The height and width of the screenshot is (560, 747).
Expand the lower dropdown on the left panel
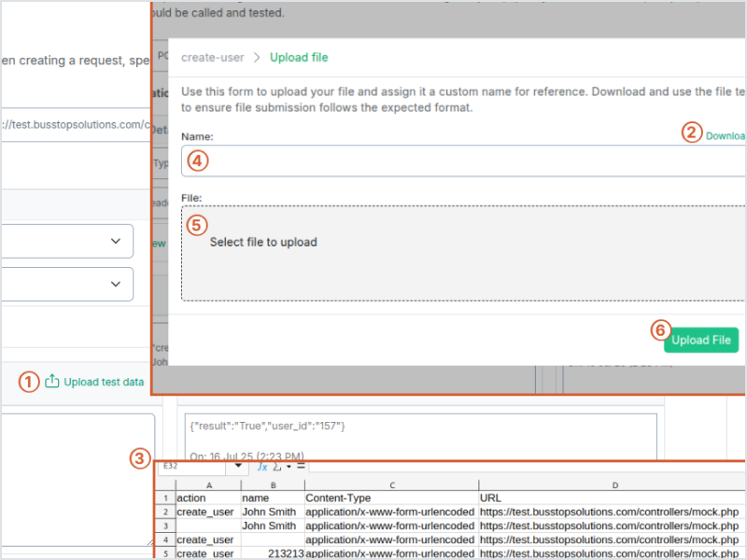click(x=115, y=284)
